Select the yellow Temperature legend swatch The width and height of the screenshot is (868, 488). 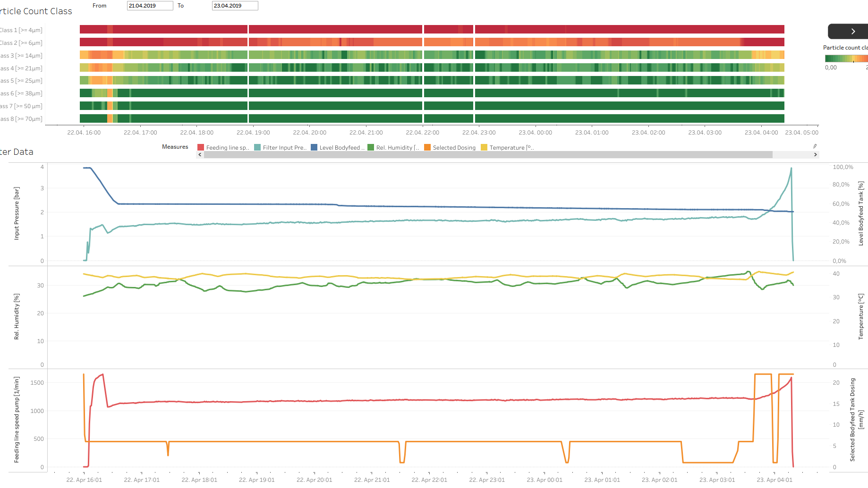tap(484, 148)
